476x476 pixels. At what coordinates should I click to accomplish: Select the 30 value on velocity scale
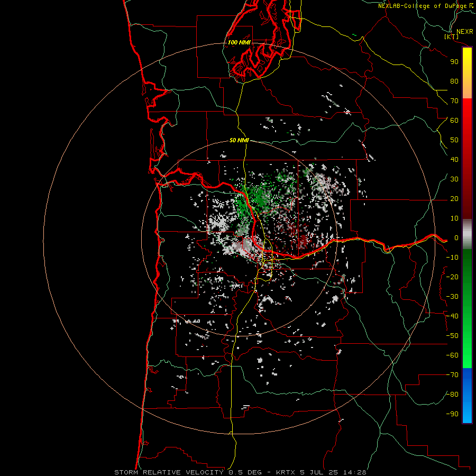click(454, 179)
